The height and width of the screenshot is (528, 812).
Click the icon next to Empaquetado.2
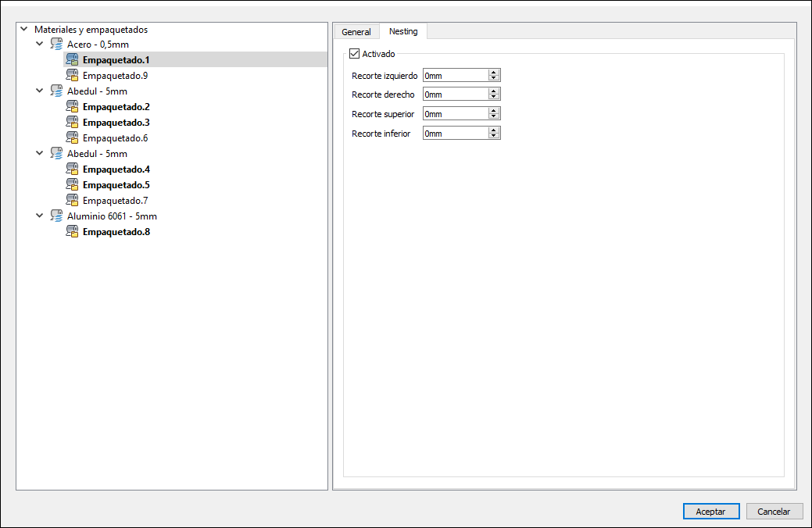pos(72,107)
